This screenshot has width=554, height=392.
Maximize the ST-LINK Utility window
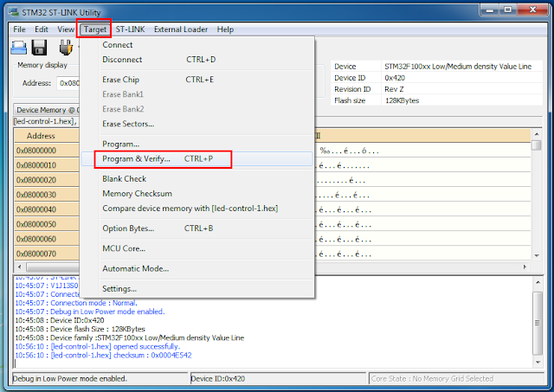[508, 10]
